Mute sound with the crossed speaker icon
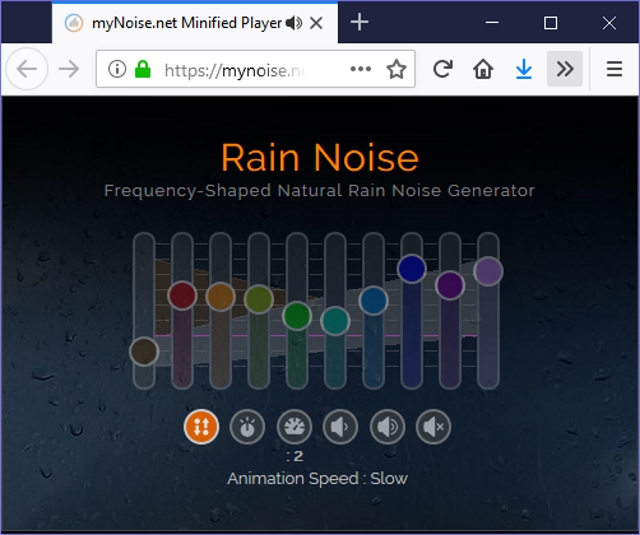 433,427
